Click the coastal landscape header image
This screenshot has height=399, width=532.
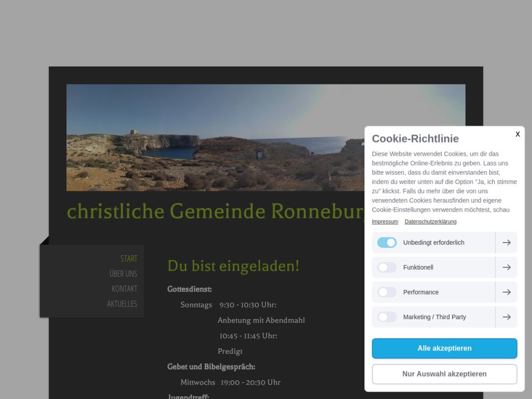(213, 137)
